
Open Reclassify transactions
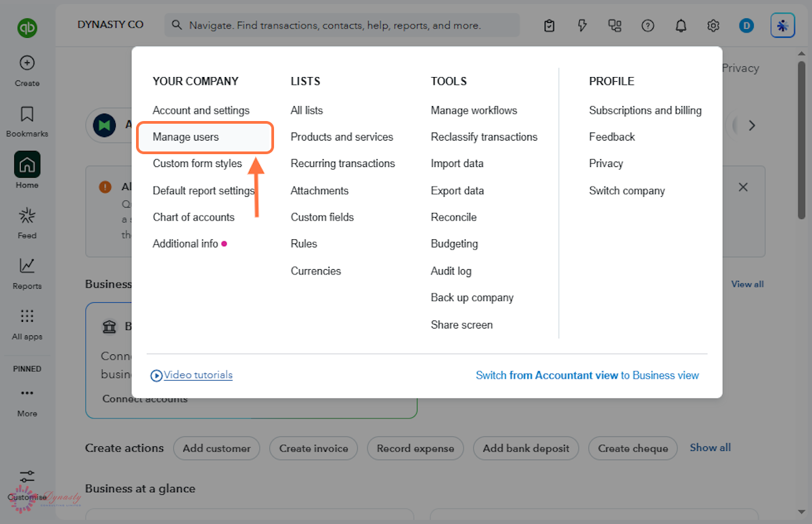click(x=484, y=137)
